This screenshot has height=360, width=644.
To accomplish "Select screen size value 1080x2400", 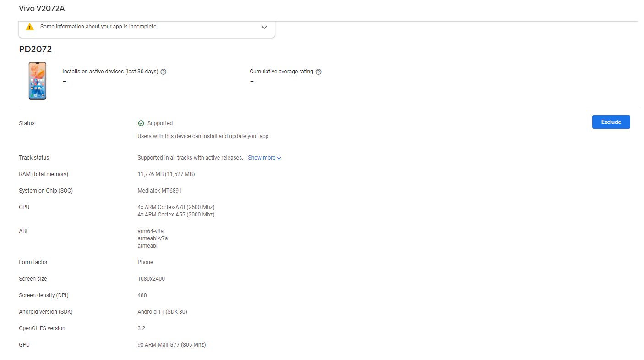I will click(x=151, y=279).
